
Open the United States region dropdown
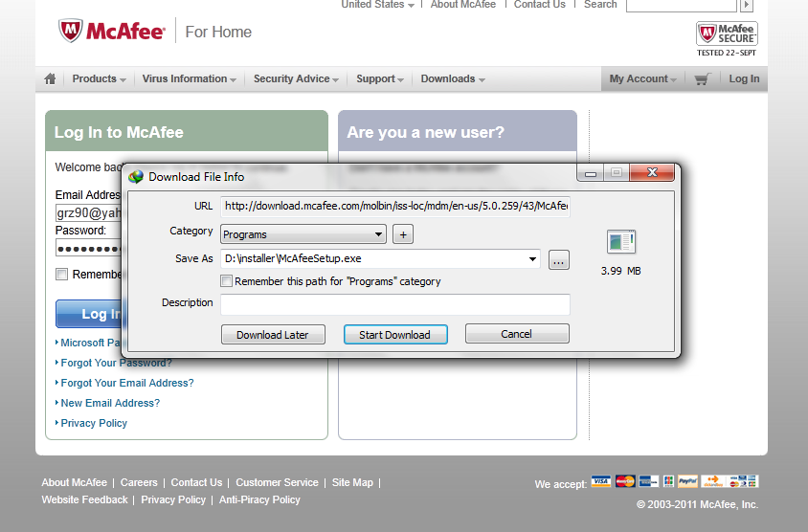[377, 5]
